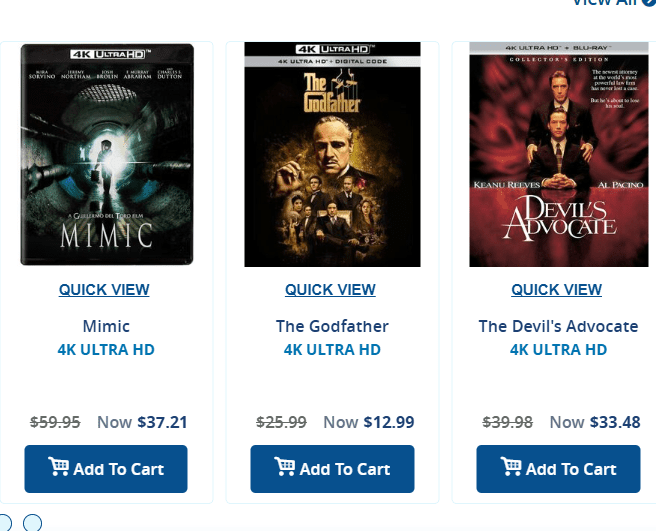The image size is (656, 531).
Task: Click the cart icon on Godfather's button
Action: pos(285,466)
